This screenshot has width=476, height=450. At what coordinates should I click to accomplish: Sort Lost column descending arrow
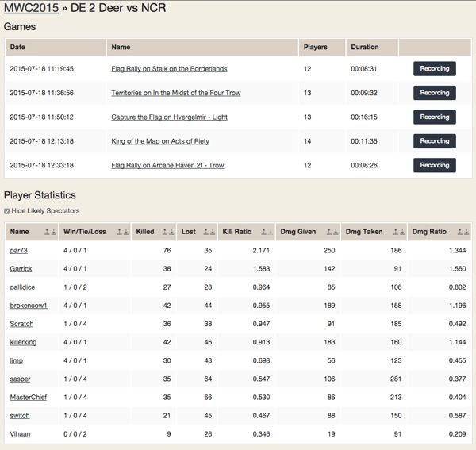pos(213,232)
